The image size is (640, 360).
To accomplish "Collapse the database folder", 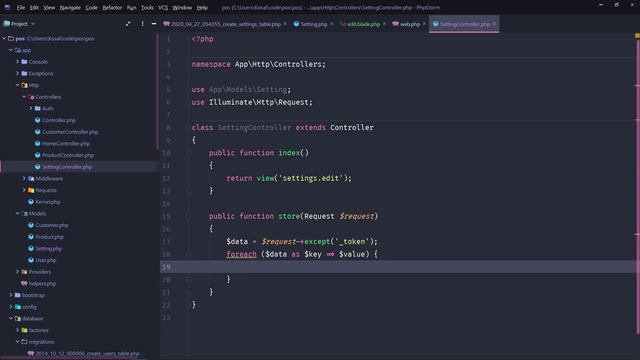I will tap(11, 318).
